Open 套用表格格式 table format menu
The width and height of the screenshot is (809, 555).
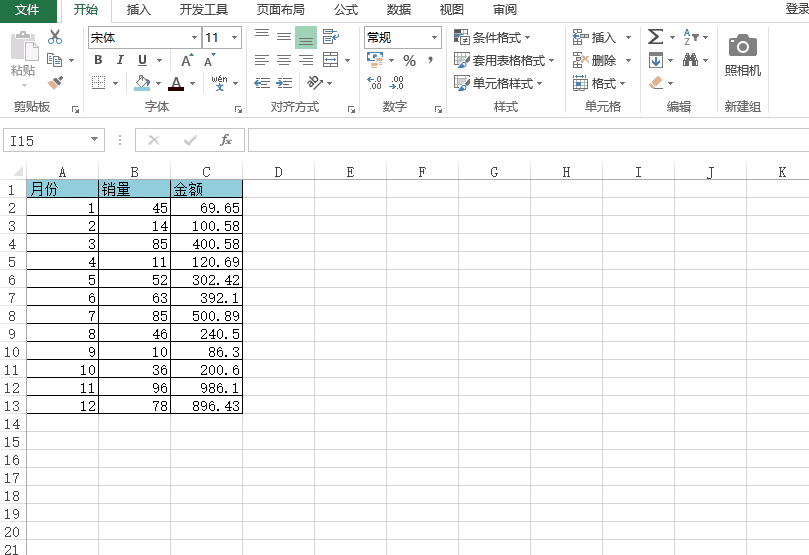[504, 60]
